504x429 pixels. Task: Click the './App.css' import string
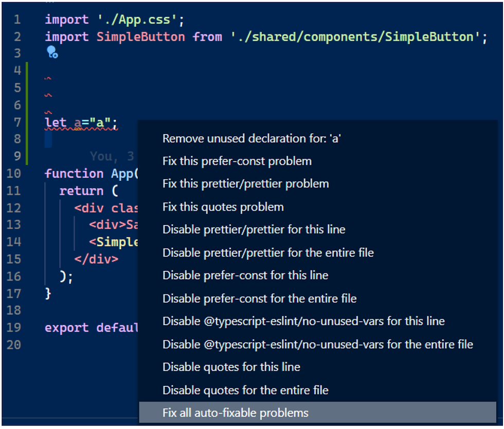coord(137,20)
